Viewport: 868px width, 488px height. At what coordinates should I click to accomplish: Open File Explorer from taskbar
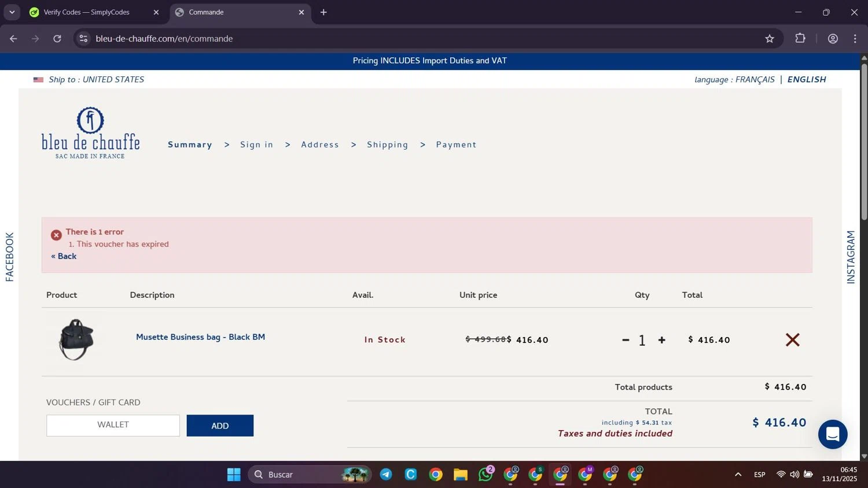tap(461, 475)
